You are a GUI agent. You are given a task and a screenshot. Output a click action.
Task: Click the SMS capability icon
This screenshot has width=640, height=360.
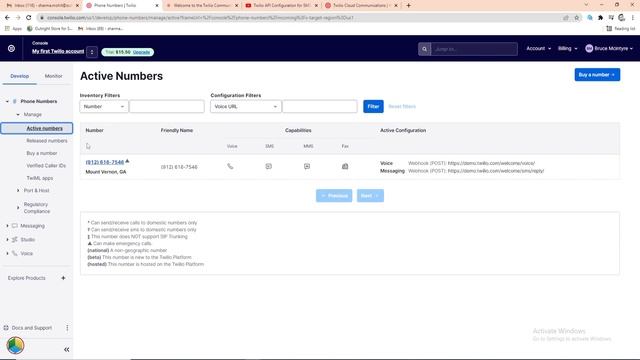(269, 167)
